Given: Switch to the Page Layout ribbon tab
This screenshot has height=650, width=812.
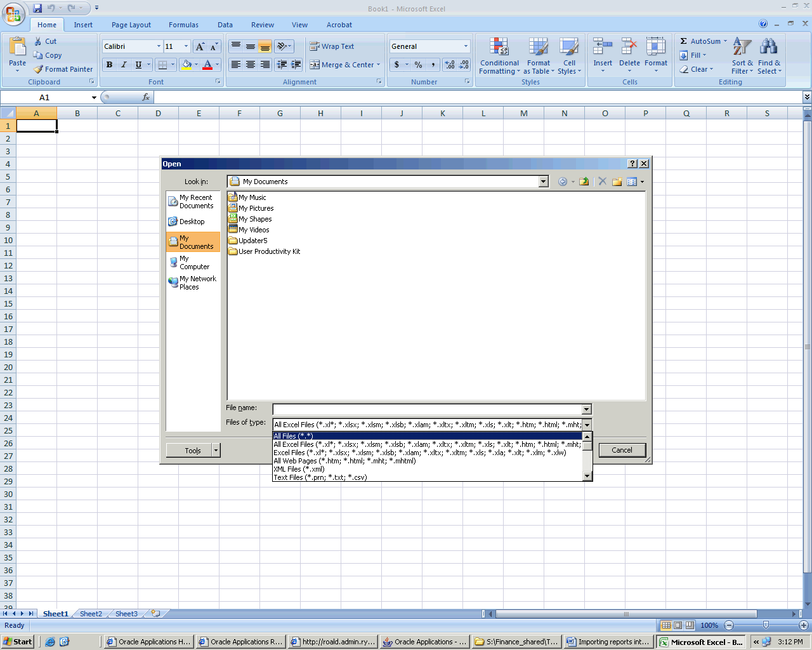Looking at the screenshot, I should pyautogui.click(x=131, y=25).
